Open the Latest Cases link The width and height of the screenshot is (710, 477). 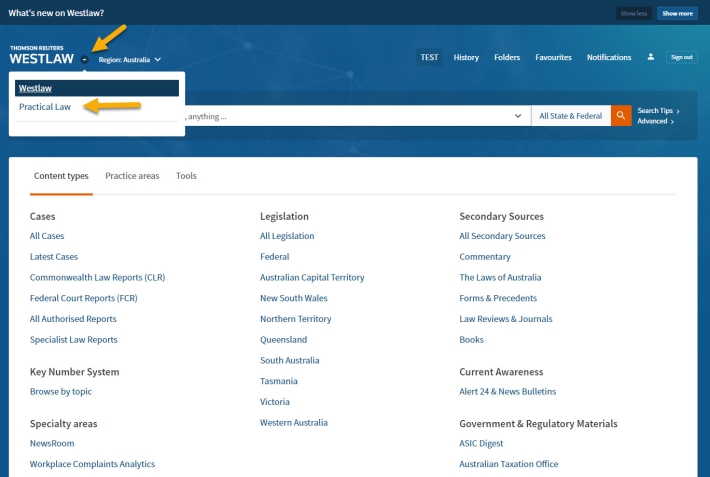[54, 257]
